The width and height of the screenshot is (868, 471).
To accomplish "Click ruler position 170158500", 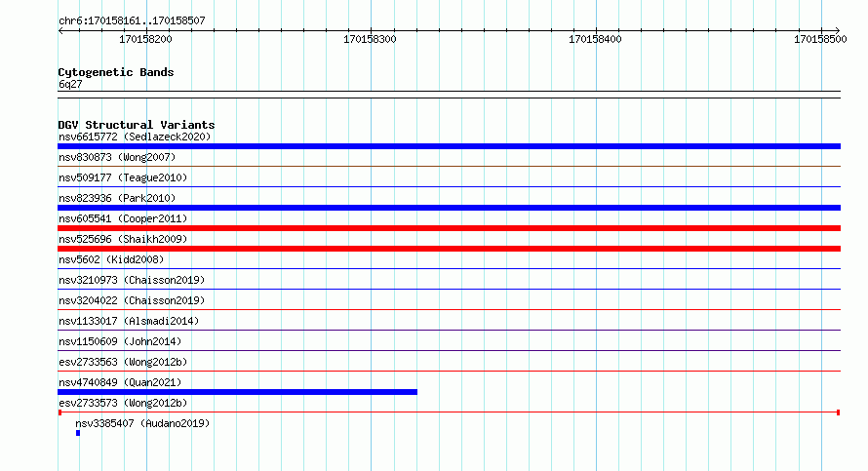I will pyautogui.click(x=820, y=39).
